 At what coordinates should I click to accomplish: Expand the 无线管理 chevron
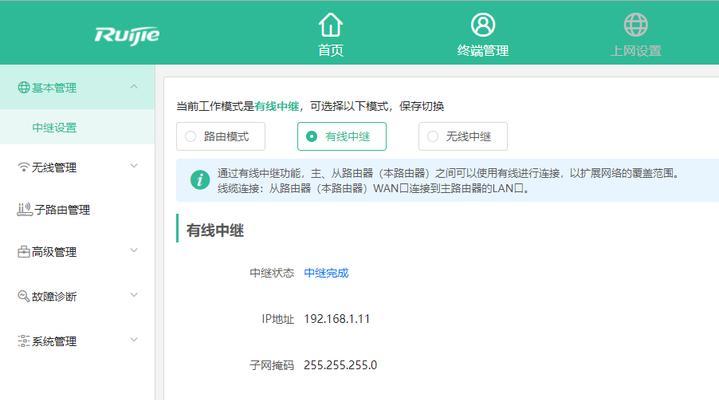click(x=134, y=166)
